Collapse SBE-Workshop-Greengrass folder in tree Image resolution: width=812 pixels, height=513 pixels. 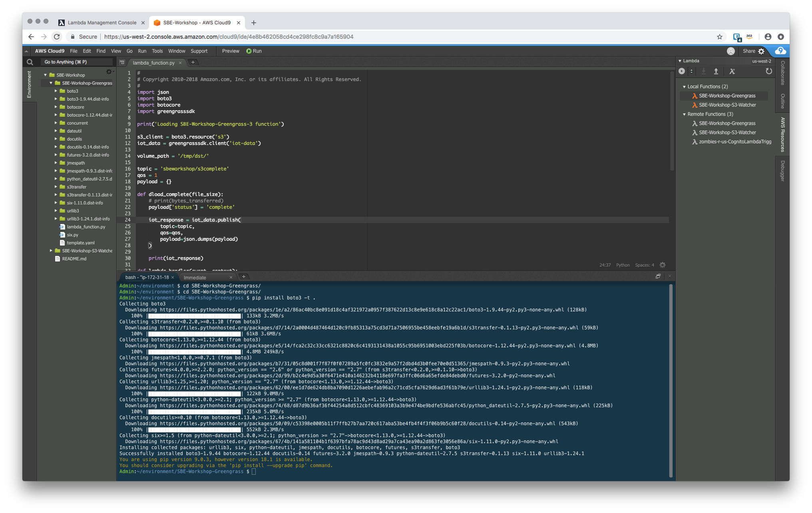coord(51,83)
